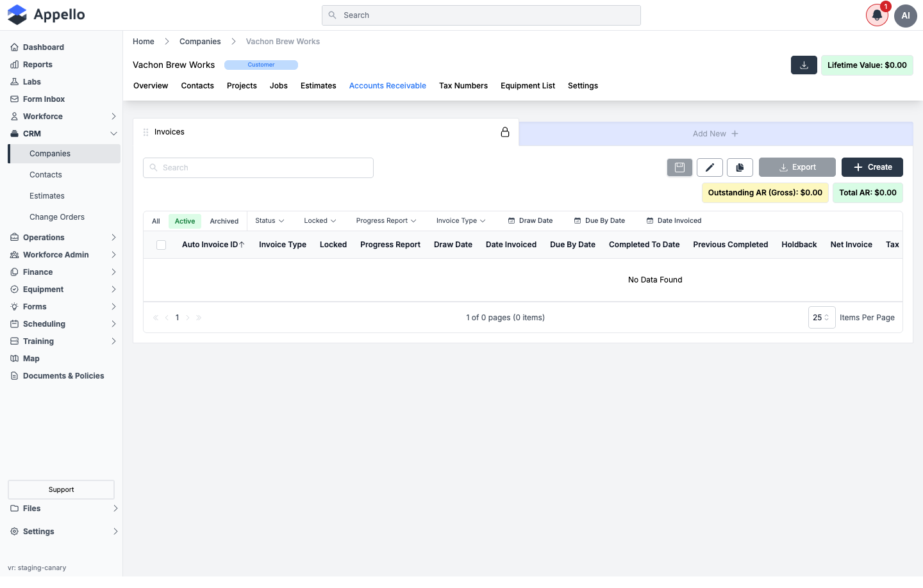923x588 pixels.
Task: Tick the select-all checkbox in the table header
Action: click(162, 245)
